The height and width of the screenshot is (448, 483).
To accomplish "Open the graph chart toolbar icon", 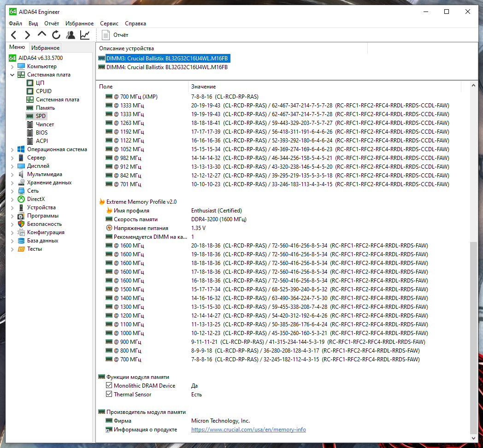I will pyautogui.click(x=85, y=35).
